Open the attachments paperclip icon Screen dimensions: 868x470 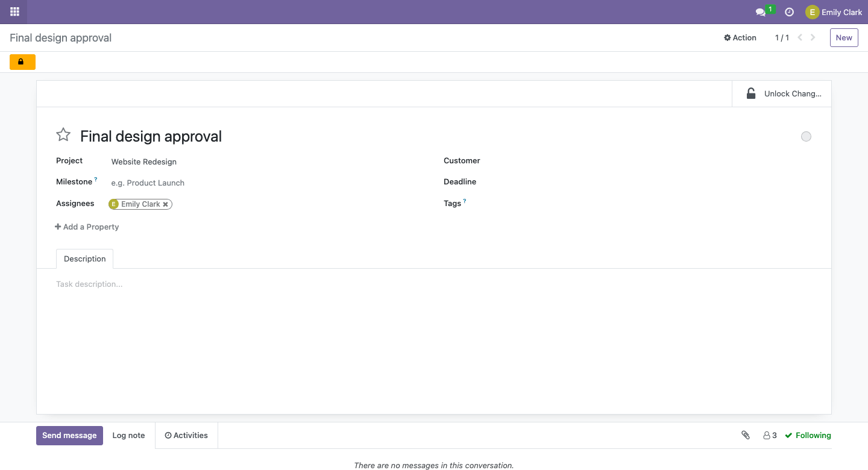746,435
